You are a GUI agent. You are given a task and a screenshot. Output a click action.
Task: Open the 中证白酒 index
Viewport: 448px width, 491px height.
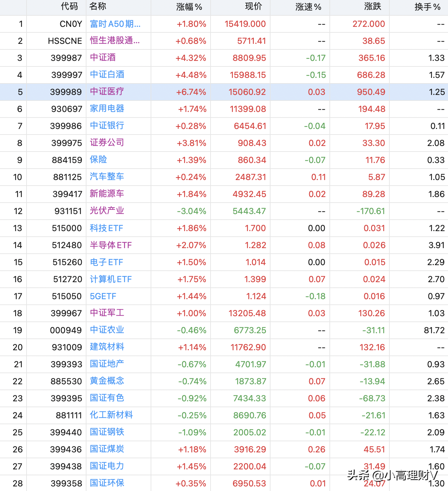pos(107,75)
